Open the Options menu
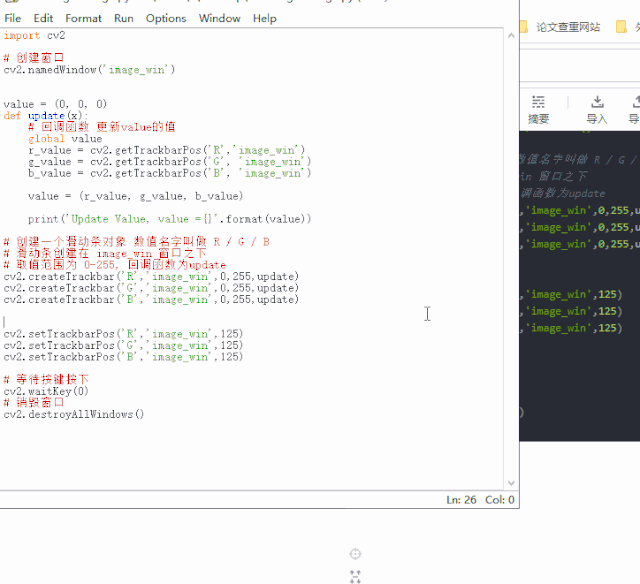640x584 pixels. 166,18
